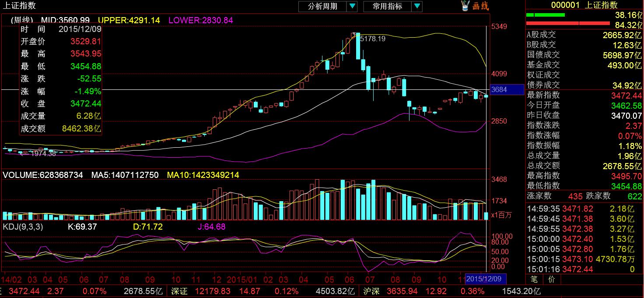
Task: Click the 5178.19 peak price label
Action: [x=372, y=39]
